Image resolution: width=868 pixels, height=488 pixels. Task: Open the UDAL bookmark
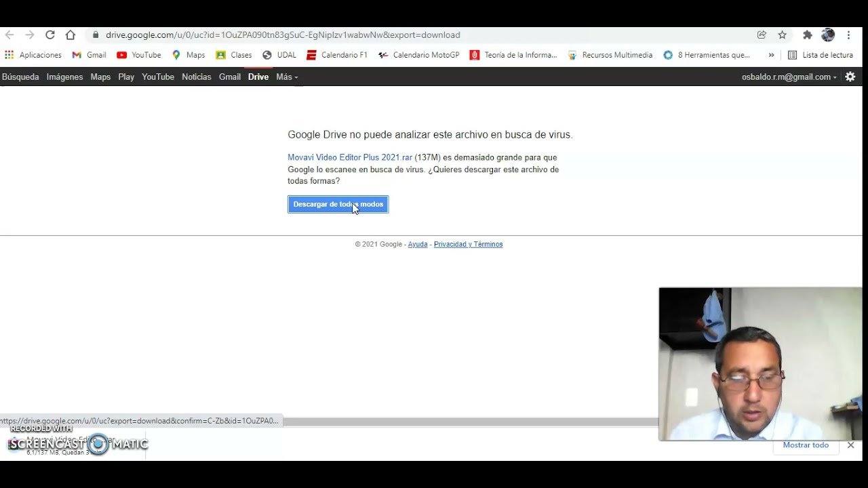279,55
